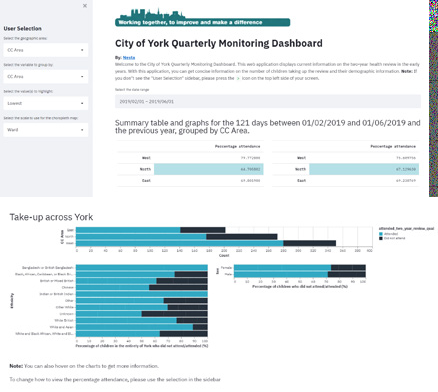
Task: Click the York skyline banner logo
Action: (x=202, y=17)
